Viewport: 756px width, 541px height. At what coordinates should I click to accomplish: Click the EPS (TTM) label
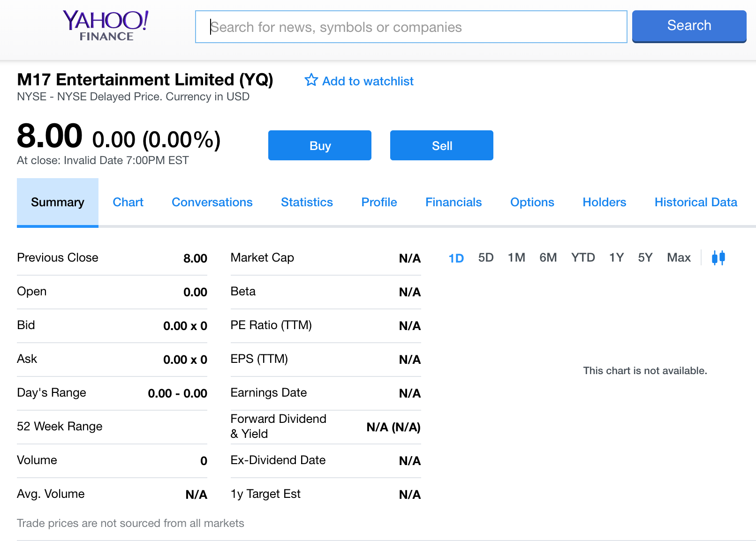pyautogui.click(x=259, y=359)
